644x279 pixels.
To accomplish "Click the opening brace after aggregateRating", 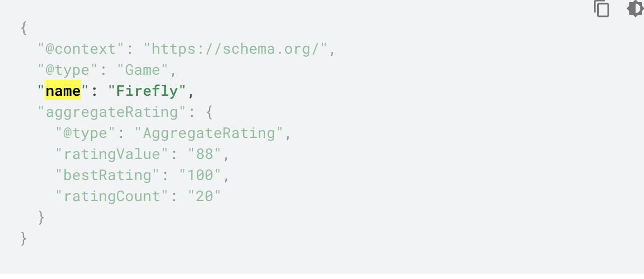I will [209, 112].
